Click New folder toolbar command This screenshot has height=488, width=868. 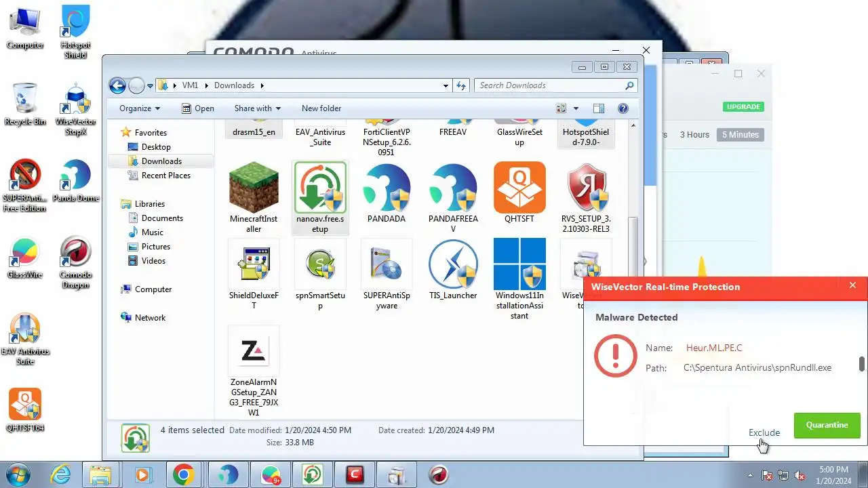click(321, 108)
